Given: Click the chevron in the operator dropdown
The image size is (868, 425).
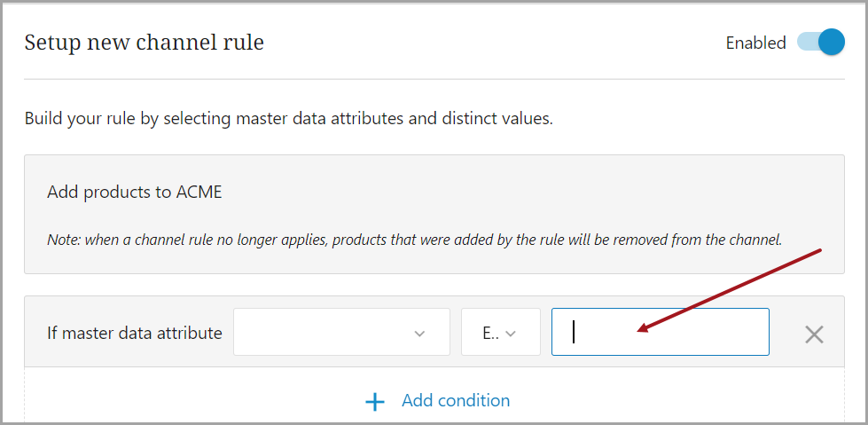Looking at the screenshot, I should [x=510, y=334].
